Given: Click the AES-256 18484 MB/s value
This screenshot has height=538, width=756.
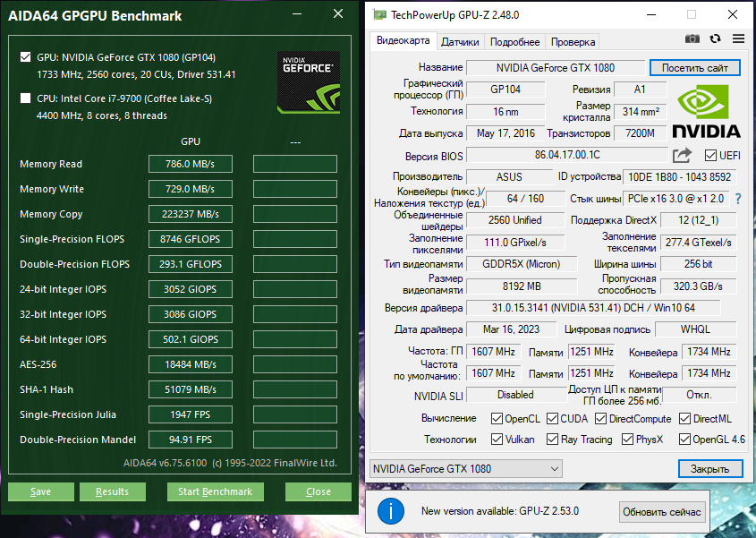Looking at the screenshot, I should [x=190, y=364].
